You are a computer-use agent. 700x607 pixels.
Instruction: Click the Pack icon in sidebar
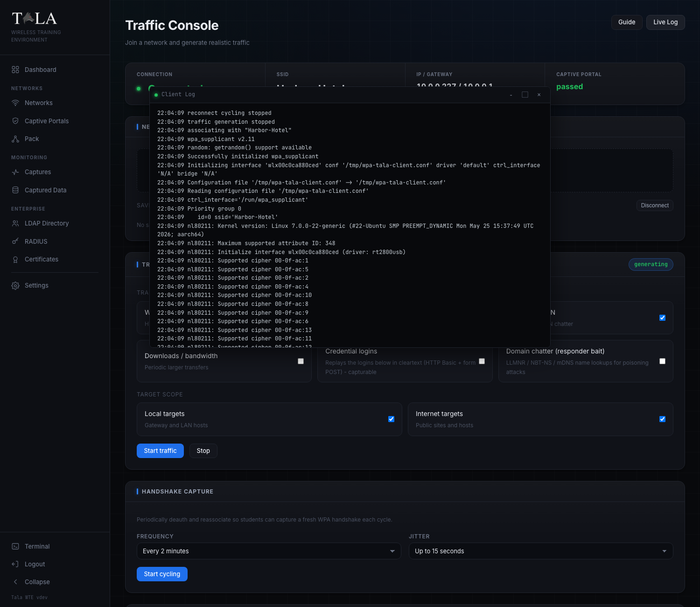(15, 139)
